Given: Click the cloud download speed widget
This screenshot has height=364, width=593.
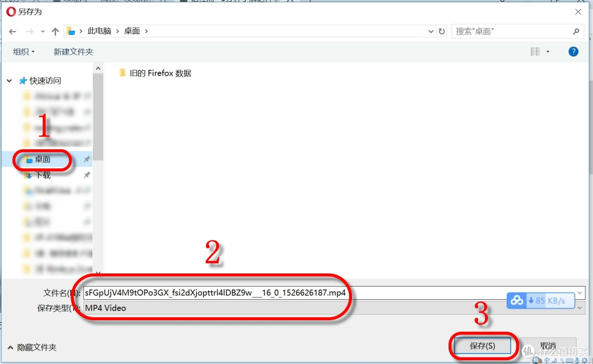Looking at the screenshot, I should [540, 301].
